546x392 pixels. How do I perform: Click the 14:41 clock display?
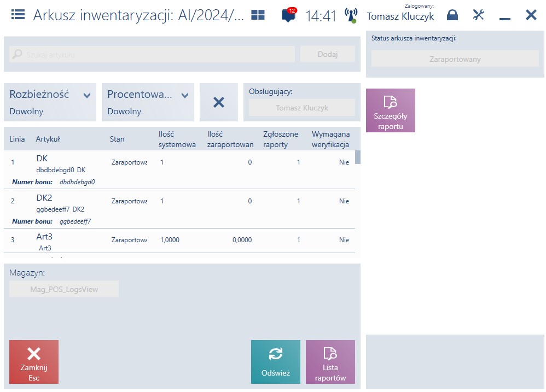321,16
